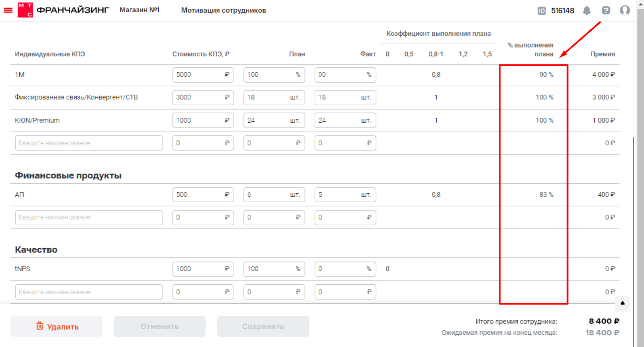The image size is (644, 347).
Task: Click the Премия column header
Action: (x=603, y=54)
